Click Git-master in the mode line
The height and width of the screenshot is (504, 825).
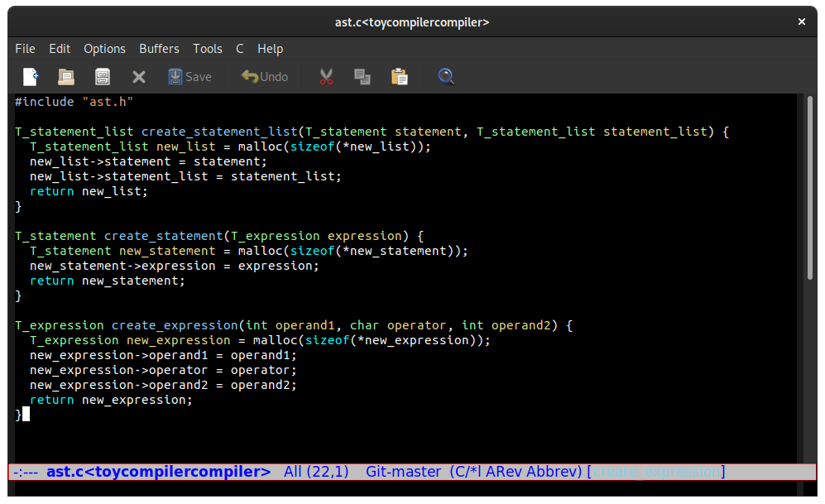pyautogui.click(x=403, y=472)
